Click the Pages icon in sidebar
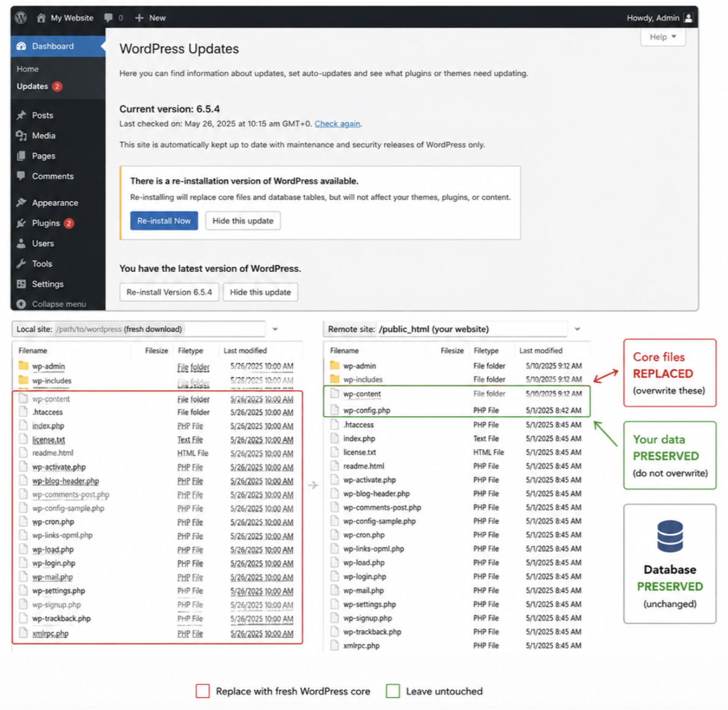The image size is (728, 710). [21, 156]
